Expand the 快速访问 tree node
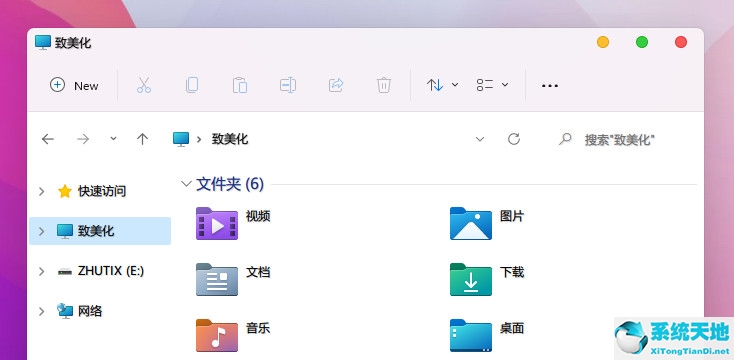This screenshot has width=734, height=360. (42, 191)
